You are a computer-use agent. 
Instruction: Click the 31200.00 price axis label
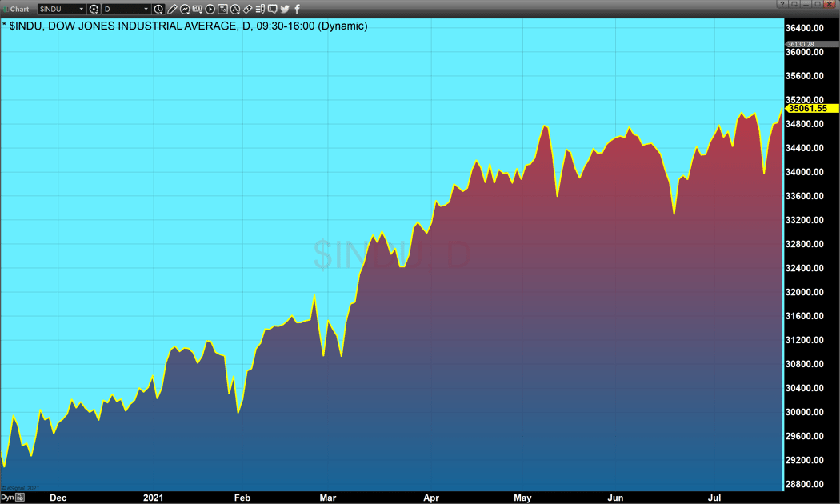click(804, 340)
